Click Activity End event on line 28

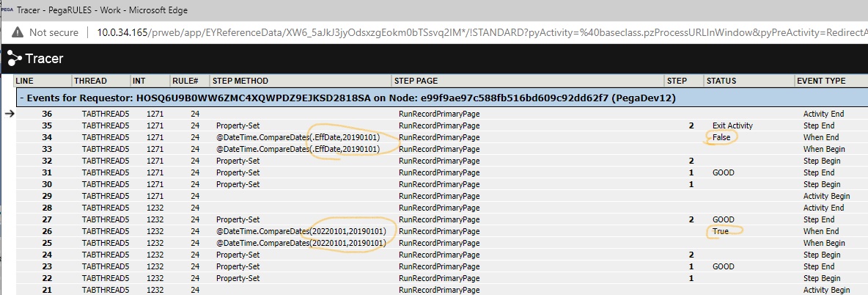(824, 208)
